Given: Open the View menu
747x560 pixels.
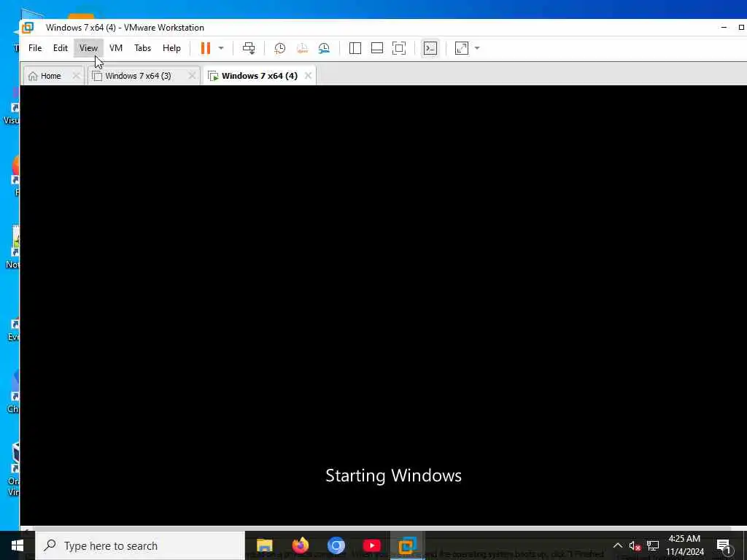Looking at the screenshot, I should point(88,48).
